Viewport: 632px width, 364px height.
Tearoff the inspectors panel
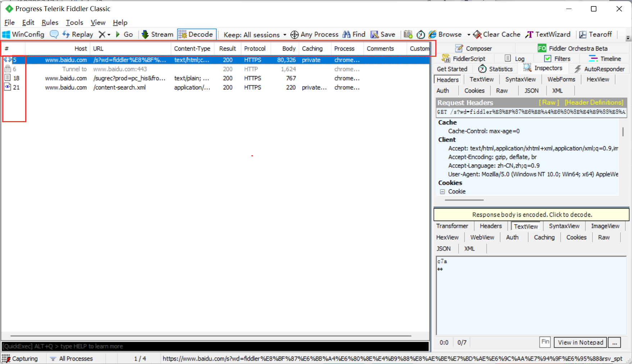(x=595, y=34)
